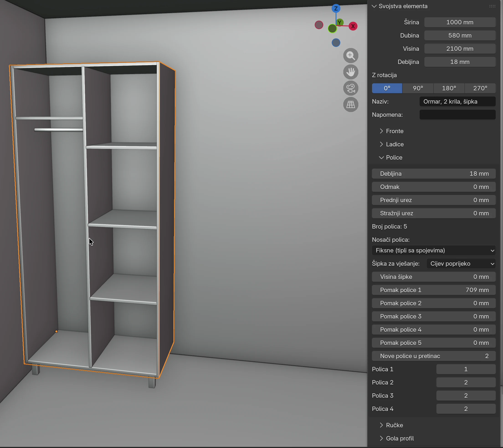Image resolution: width=503 pixels, height=448 pixels.
Task: Click the Pomak police 5 field
Action: pyautogui.click(x=434, y=343)
